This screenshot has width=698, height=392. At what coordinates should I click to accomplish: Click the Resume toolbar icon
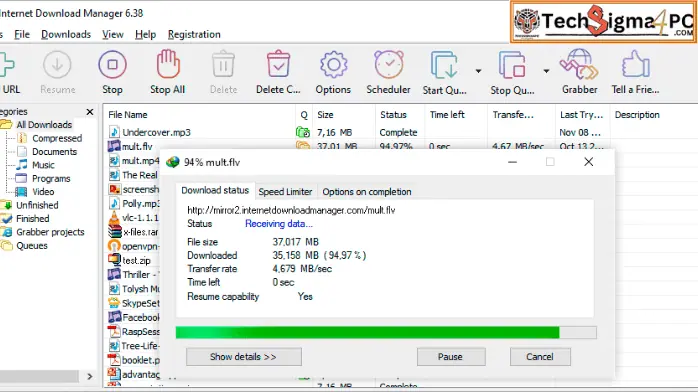[x=57, y=65]
